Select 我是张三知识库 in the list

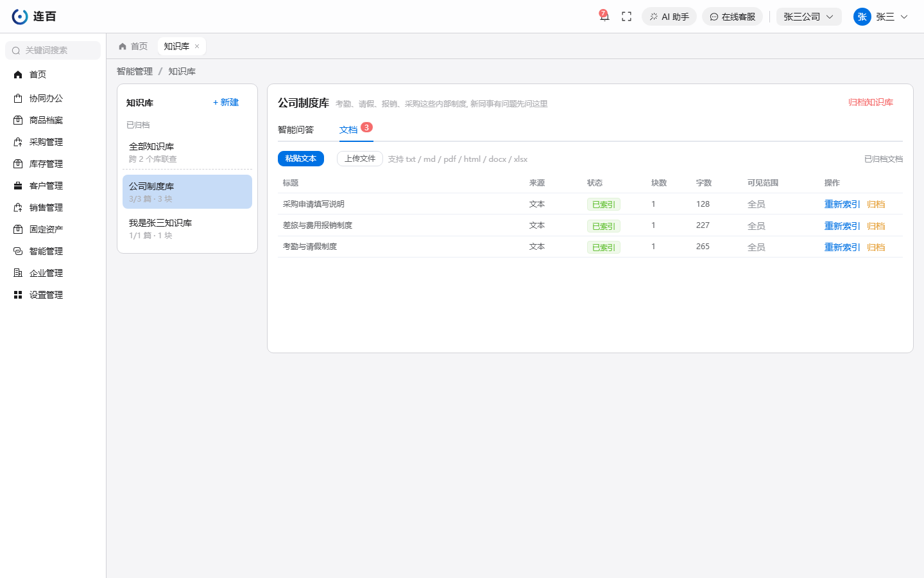tap(187, 229)
